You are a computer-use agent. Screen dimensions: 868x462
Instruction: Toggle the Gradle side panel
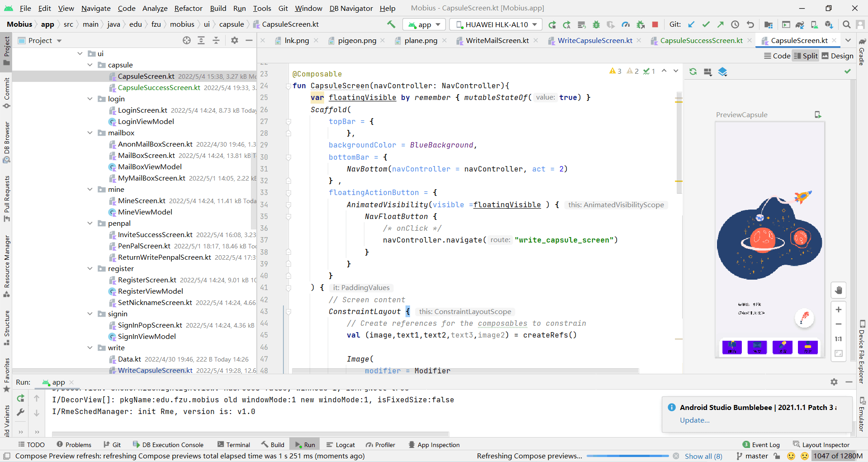tap(862, 52)
